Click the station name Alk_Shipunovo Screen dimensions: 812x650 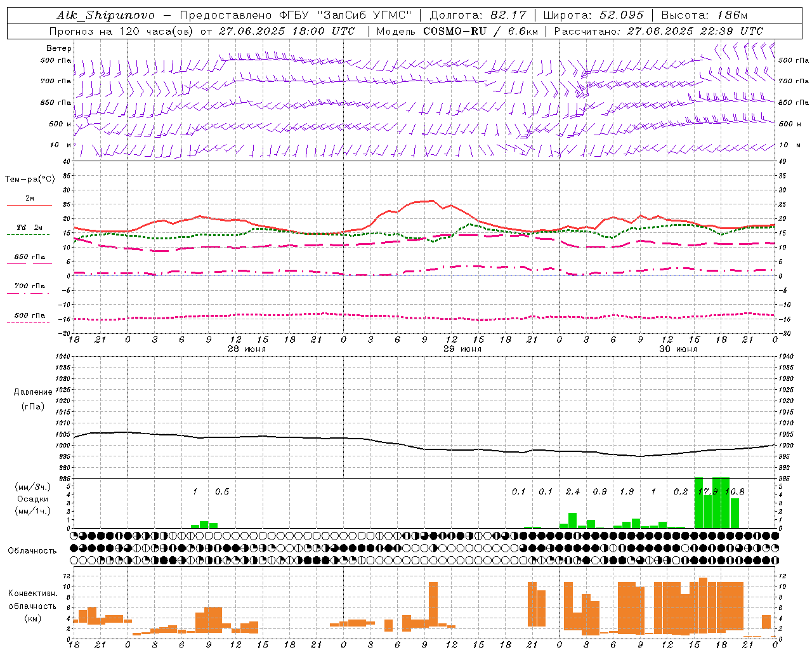click(106, 15)
